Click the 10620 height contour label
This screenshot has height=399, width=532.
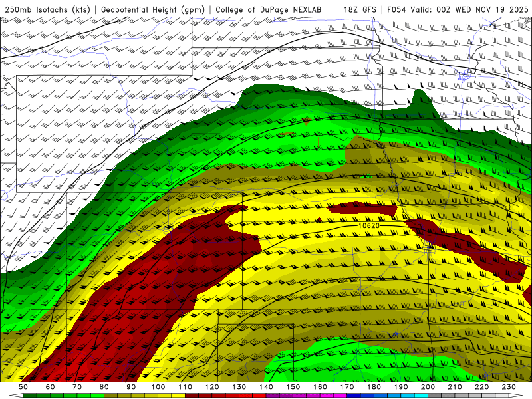click(x=369, y=225)
